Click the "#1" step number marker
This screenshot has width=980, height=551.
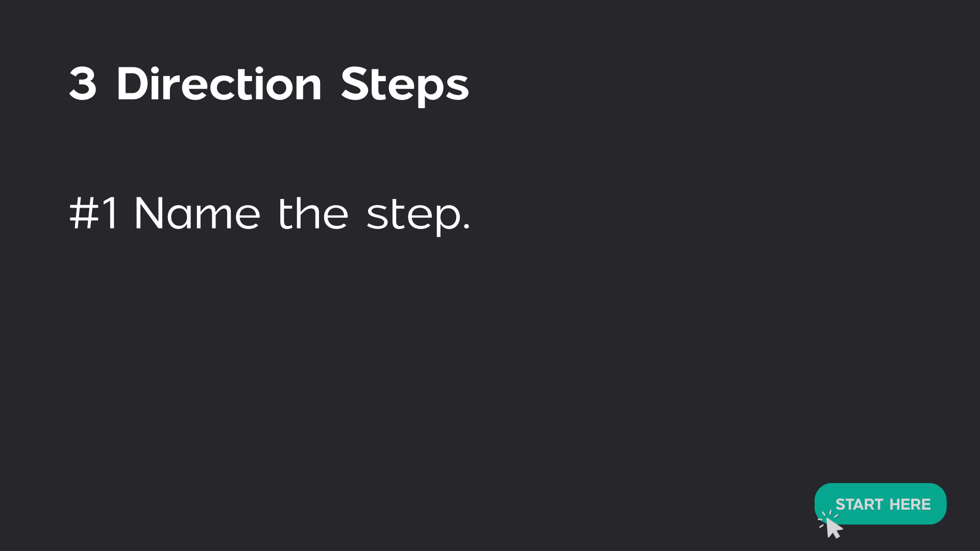(x=94, y=213)
